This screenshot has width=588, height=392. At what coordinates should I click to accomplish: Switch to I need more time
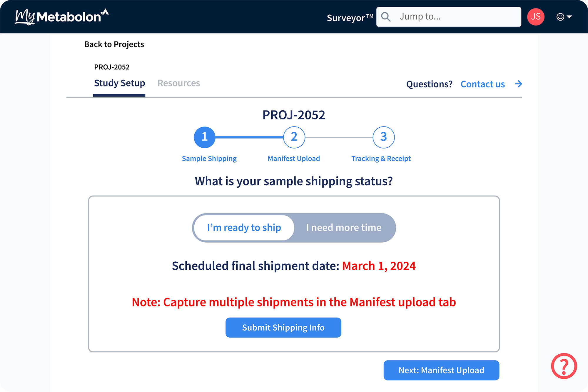pos(344,227)
